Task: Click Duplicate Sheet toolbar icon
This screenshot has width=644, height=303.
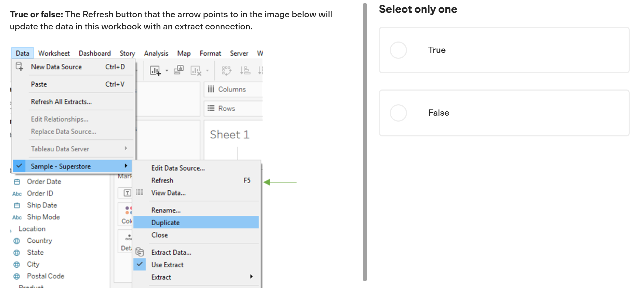Action: (179, 70)
